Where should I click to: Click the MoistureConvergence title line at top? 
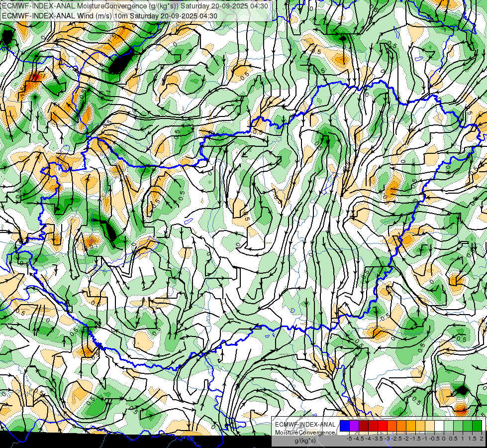(x=135, y=6)
